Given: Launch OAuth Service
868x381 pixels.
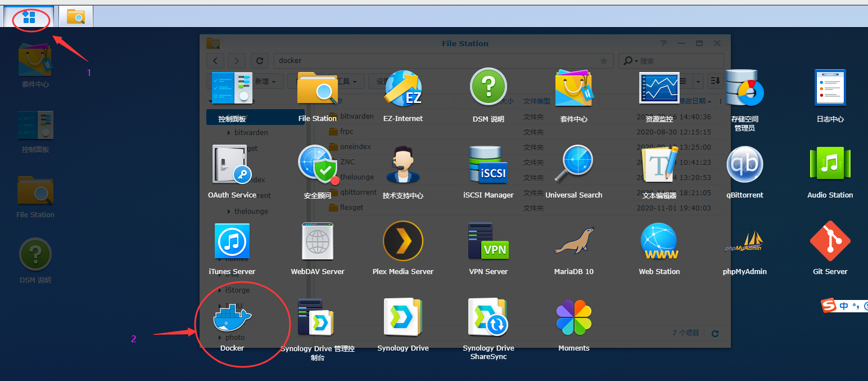Looking at the screenshot, I should click(x=232, y=172).
